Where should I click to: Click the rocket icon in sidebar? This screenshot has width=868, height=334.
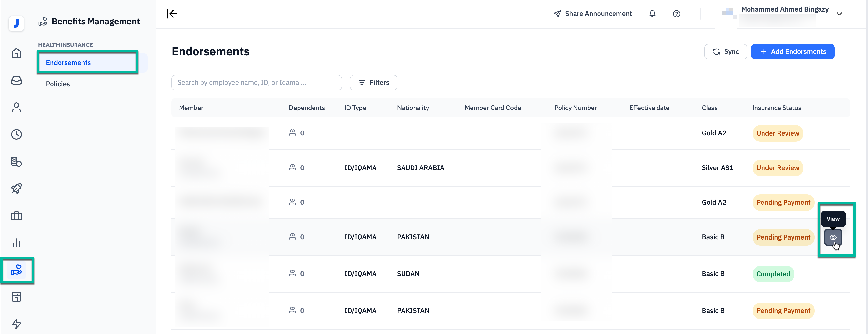16,189
